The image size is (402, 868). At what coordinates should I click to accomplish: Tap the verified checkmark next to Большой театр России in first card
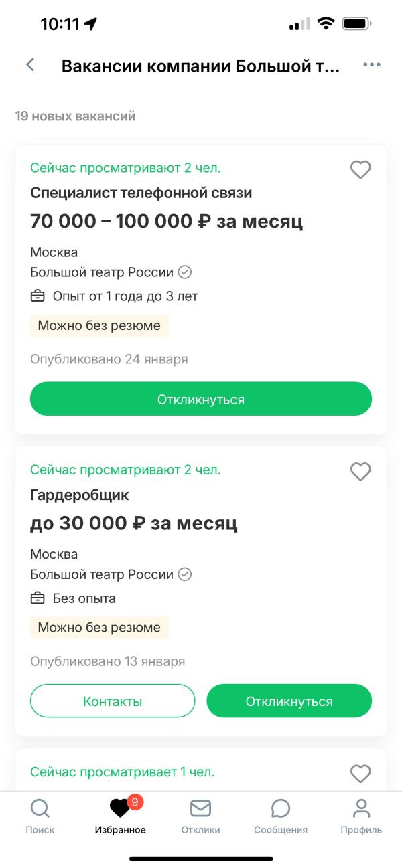point(185,272)
